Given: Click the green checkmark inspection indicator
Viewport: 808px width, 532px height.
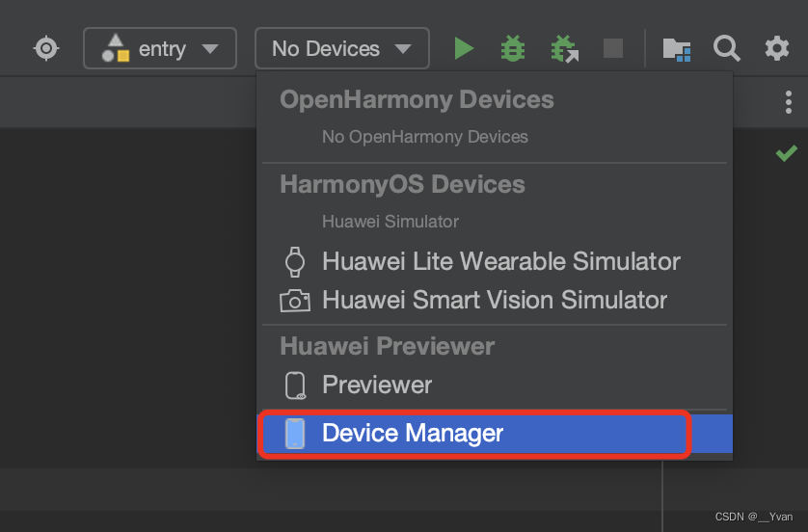Looking at the screenshot, I should click(x=787, y=153).
